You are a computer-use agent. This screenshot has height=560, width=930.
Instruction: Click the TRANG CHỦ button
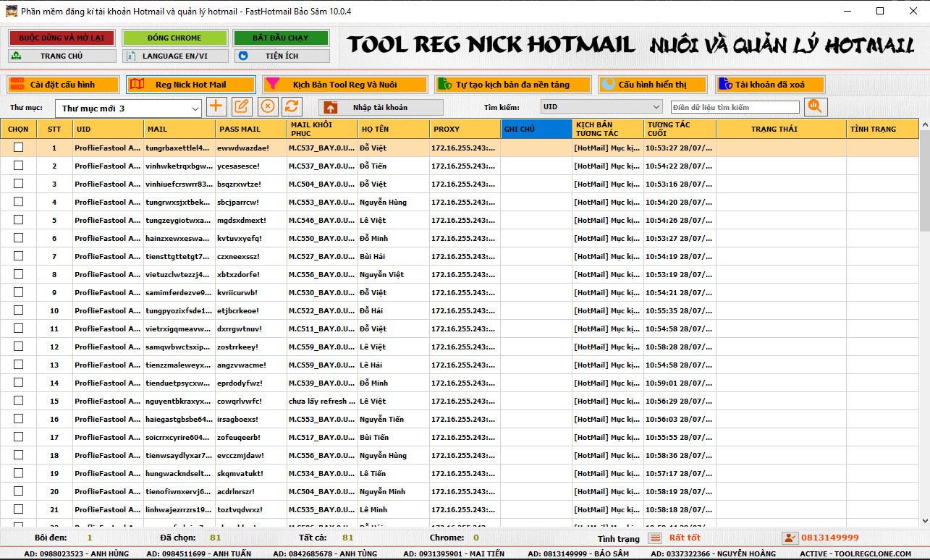(x=62, y=56)
